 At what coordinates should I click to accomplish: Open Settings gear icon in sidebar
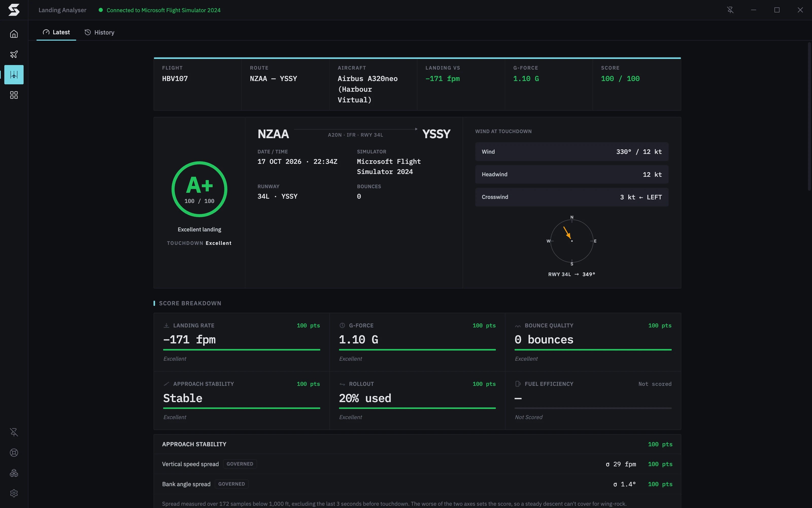[x=14, y=493]
